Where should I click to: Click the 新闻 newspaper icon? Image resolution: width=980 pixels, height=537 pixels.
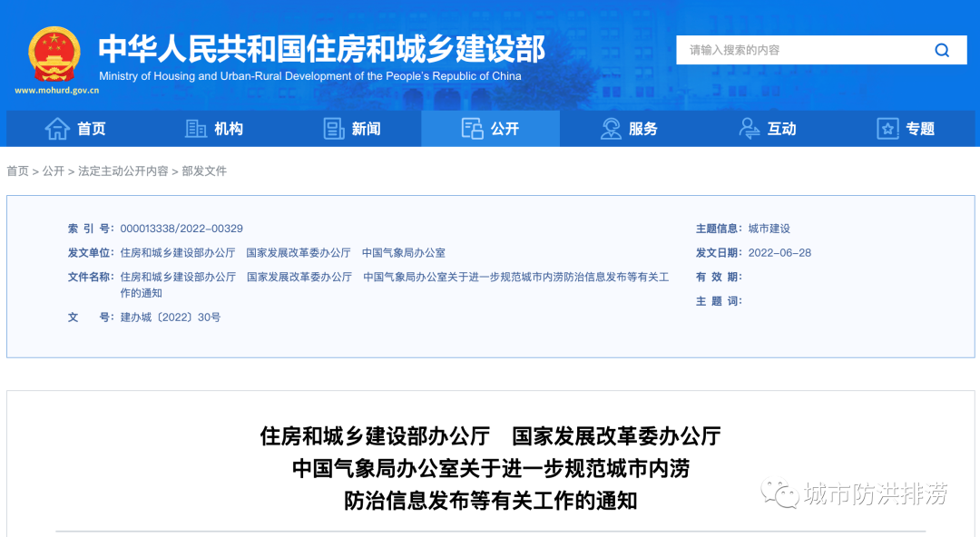tap(334, 129)
